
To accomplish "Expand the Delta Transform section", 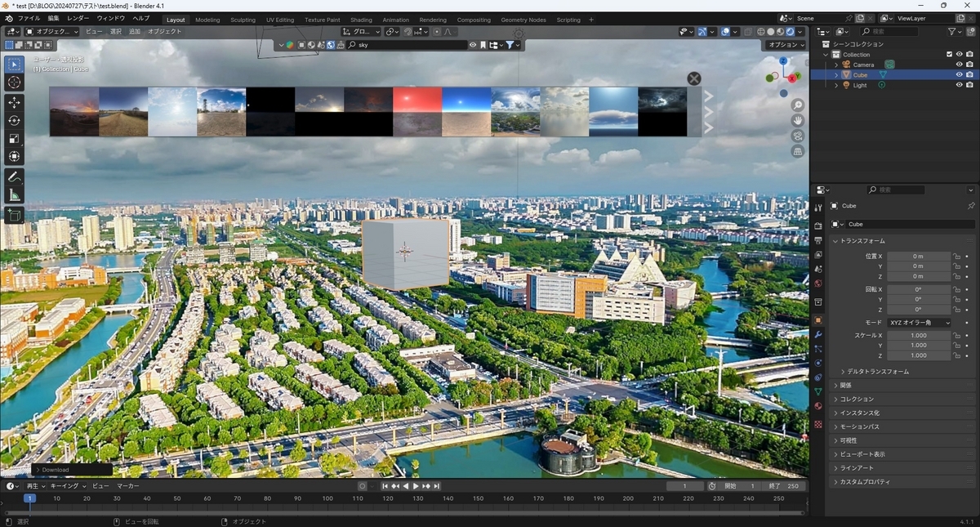I will 878,372.
